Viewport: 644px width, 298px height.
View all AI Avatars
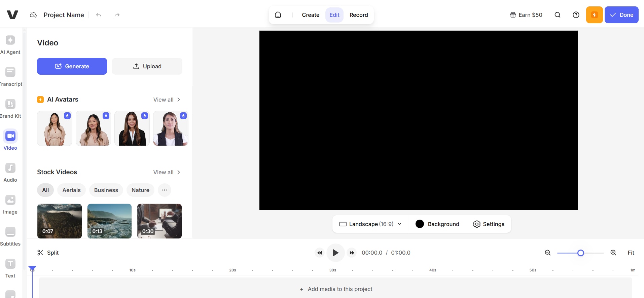[x=167, y=100]
